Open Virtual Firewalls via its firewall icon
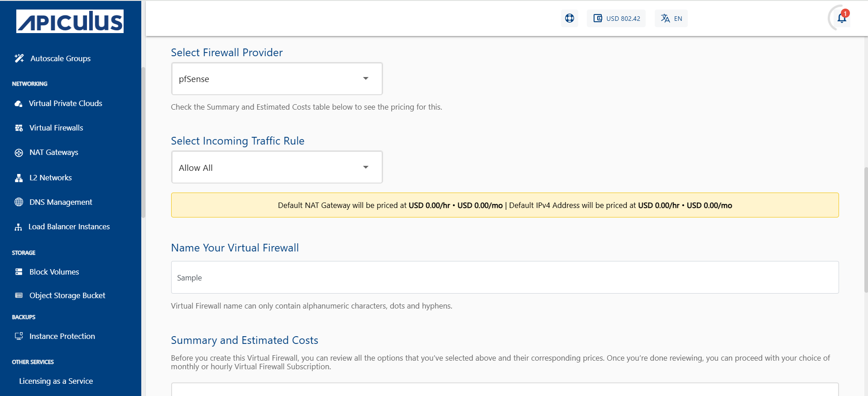Screen dimensions: 868x396 click(x=18, y=128)
